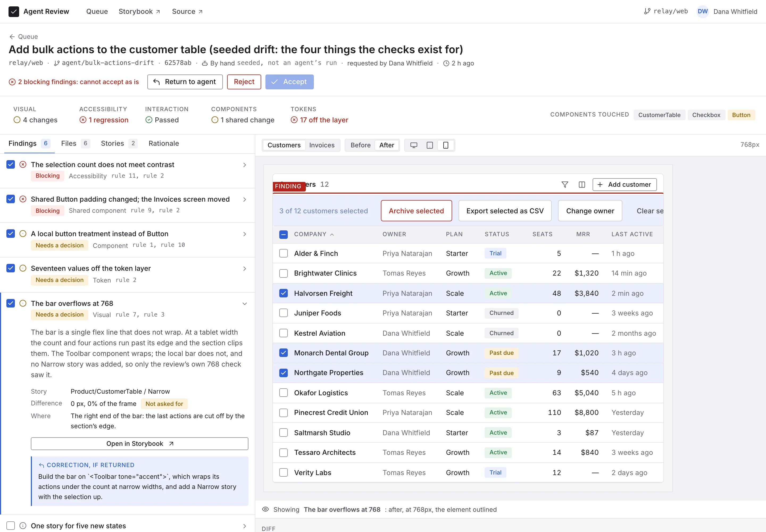
Task: Open the columns layout icon
Action: click(582, 185)
